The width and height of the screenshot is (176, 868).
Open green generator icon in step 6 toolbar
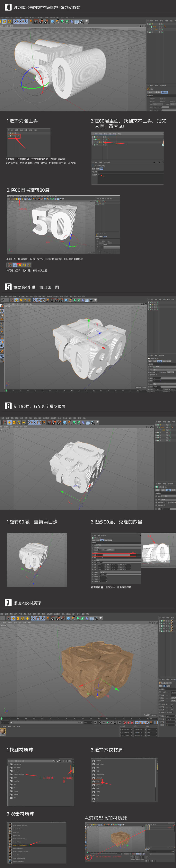[74, 423]
